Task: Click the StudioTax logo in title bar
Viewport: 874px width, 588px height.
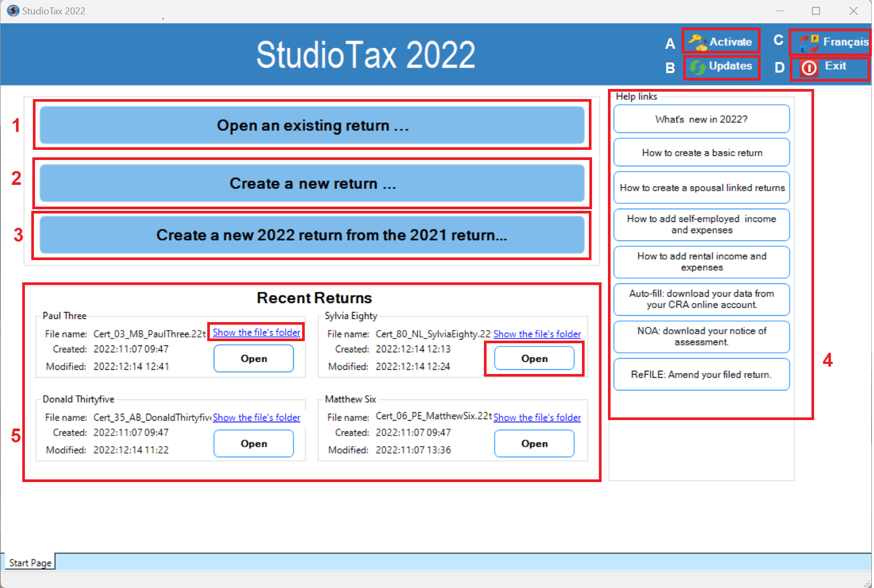Action: 13,11
